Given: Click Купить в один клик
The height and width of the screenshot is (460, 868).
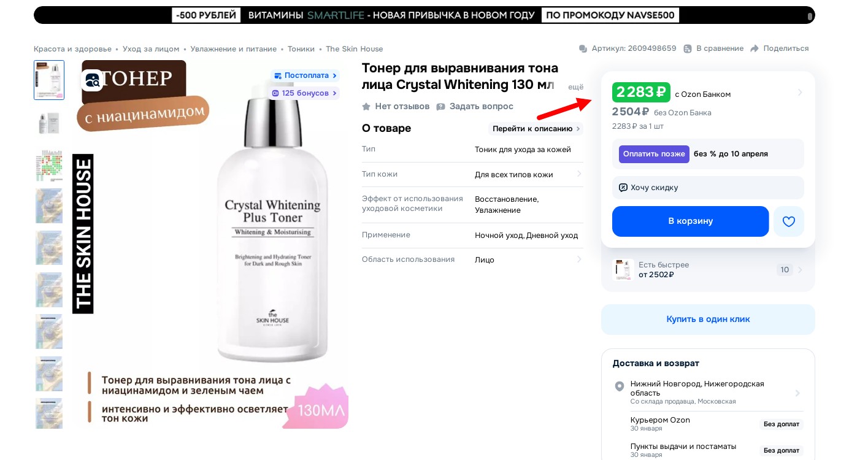Looking at the screenshot, I should tap(708, 319).
